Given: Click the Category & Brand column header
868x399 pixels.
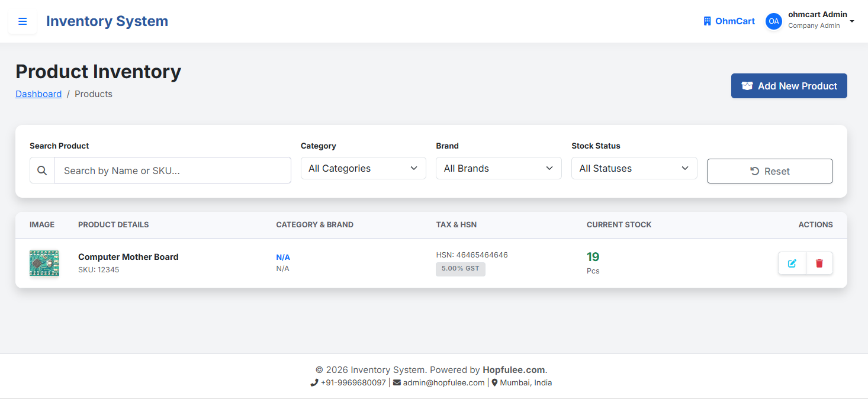Looking at the screenshot, I should coord(314,225).
